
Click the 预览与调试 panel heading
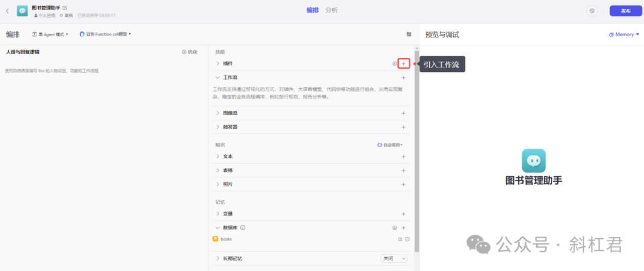point(442,35)
